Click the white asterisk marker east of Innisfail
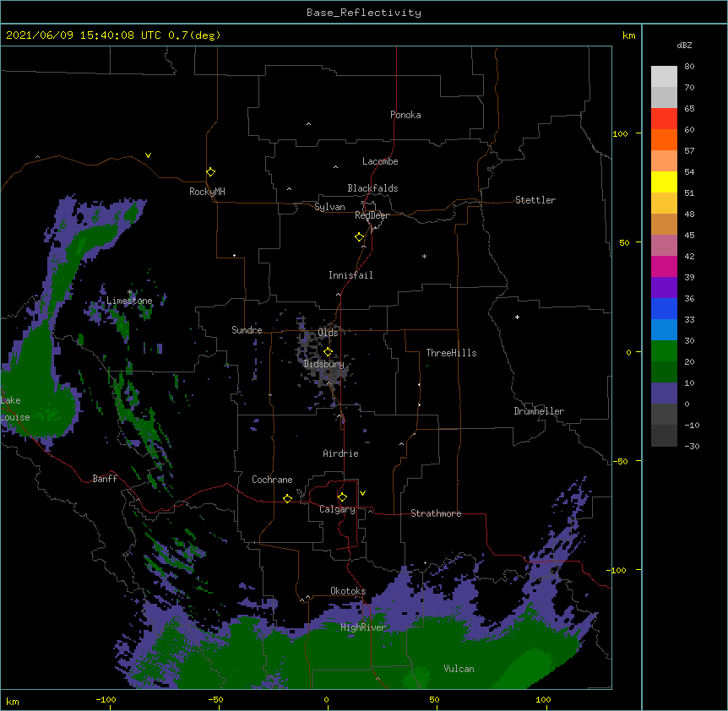 click(424, 256)
